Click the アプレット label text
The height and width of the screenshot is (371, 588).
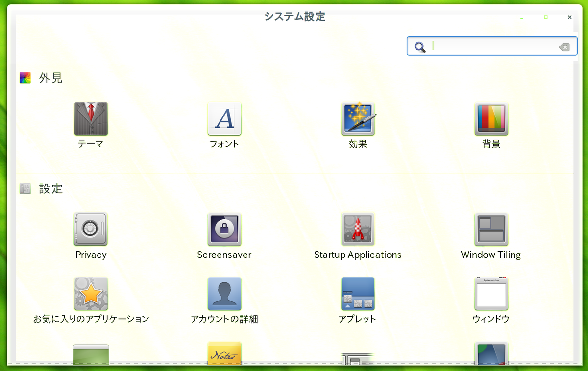[x=358, y=319]
